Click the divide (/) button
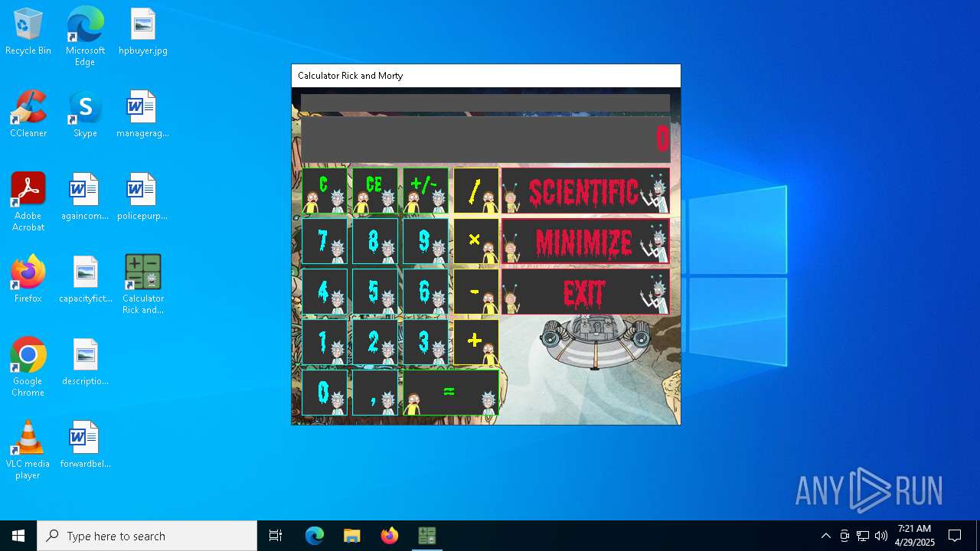Image resolution: width=980 pixels, height=551 pixels. point(476,191)
